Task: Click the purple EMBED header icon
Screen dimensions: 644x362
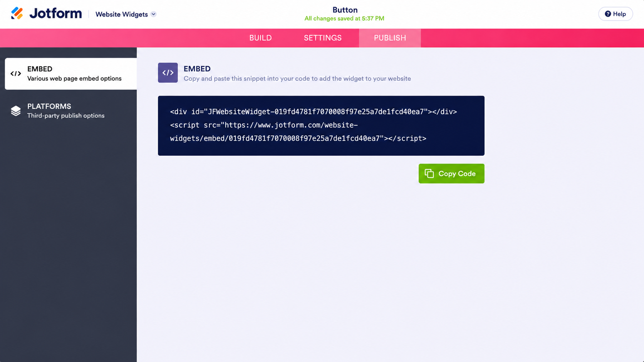Action: (x=168, y=73)
